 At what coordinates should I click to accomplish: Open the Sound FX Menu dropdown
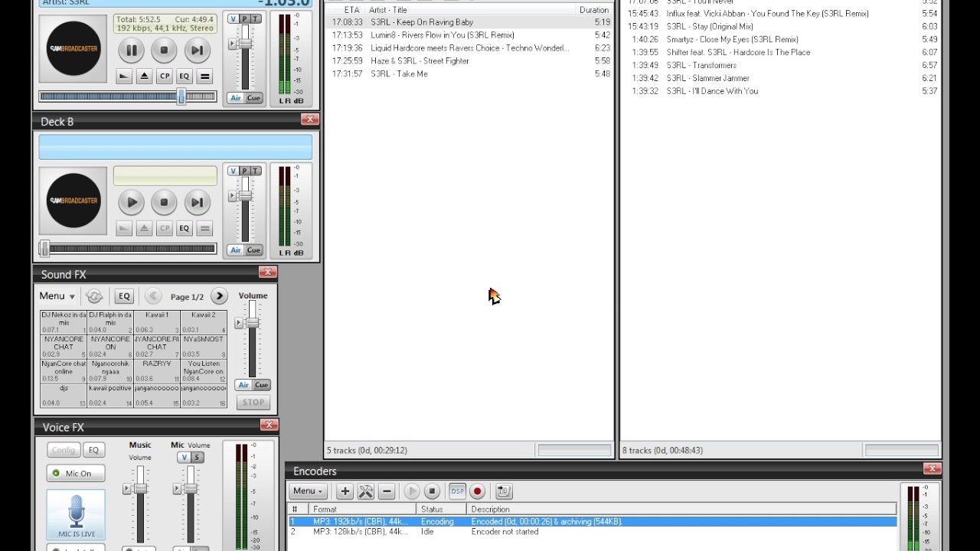57,296
